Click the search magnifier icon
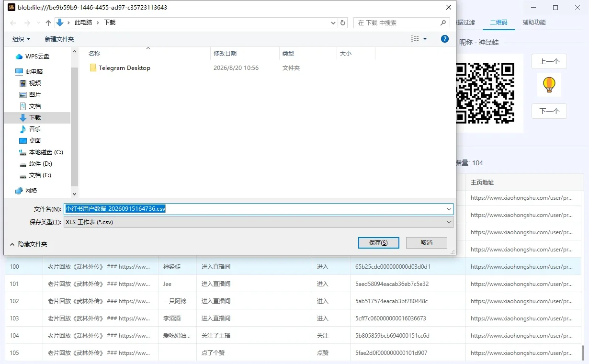The image size is (589, 364). point(443,23)
